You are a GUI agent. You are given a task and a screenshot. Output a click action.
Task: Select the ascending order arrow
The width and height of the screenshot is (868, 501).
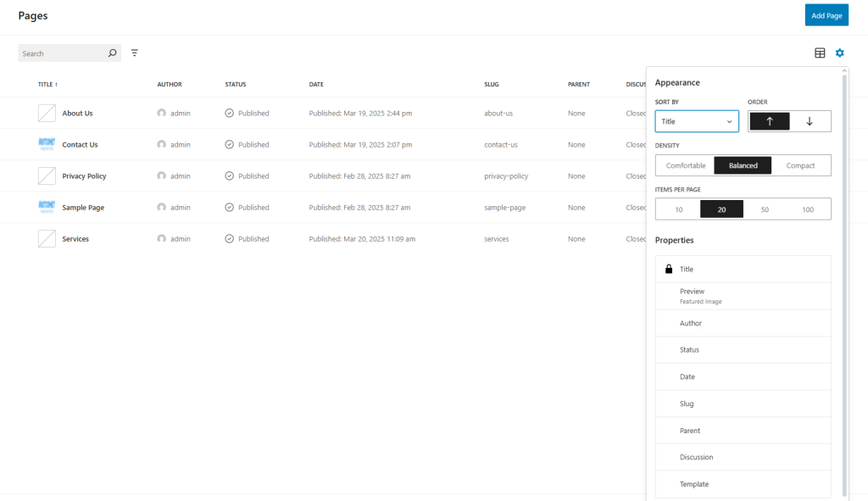coord(769,120)
